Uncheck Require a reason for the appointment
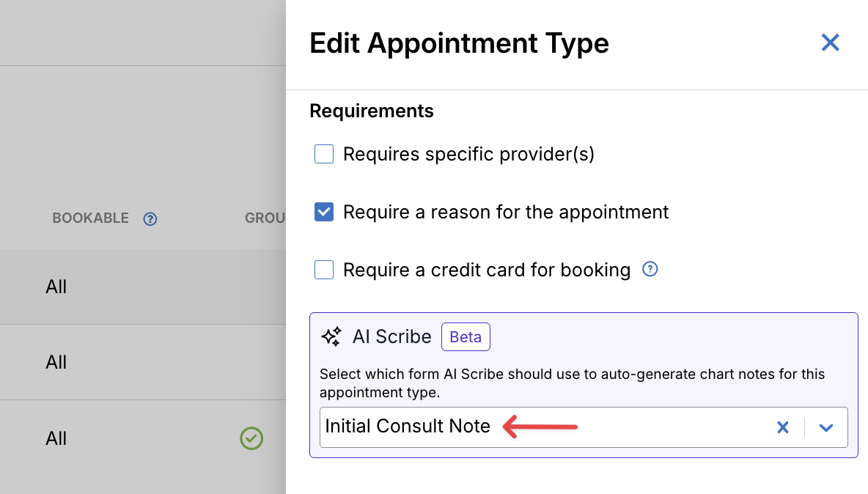868x494 pixels. pos(324,212)
